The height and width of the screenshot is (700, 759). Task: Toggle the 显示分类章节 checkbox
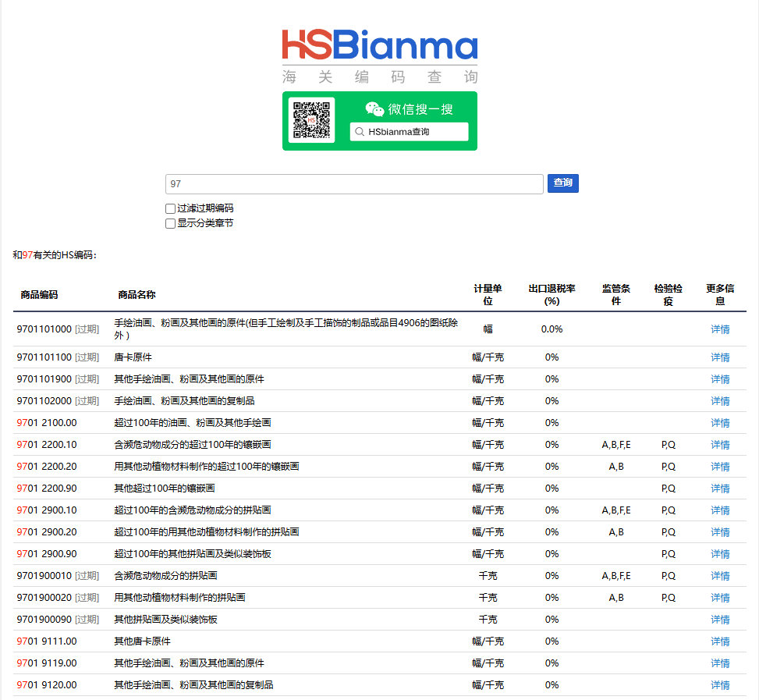170,223
